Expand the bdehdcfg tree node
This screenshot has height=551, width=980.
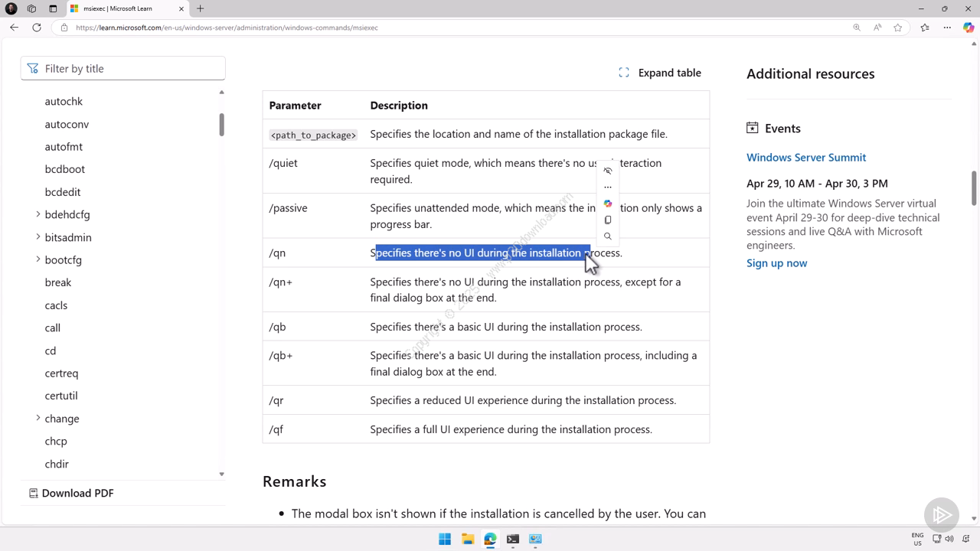[38, 214]
